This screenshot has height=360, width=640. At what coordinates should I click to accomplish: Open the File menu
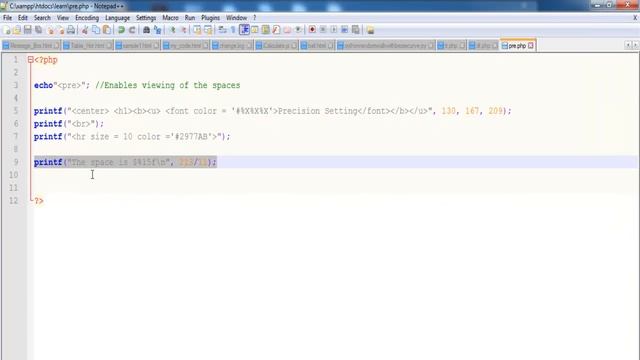(x=7, y=18)
